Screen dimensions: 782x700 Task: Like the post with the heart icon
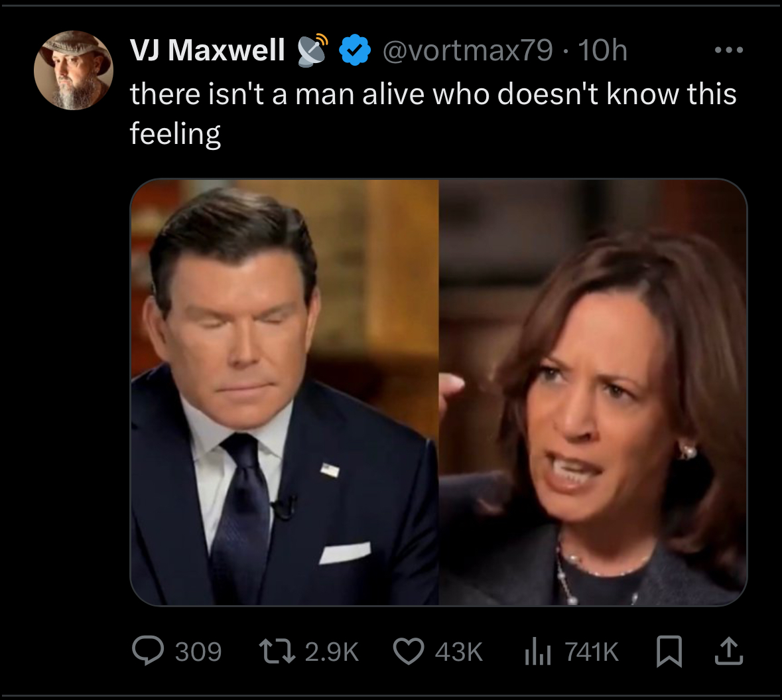coord(409,651)
